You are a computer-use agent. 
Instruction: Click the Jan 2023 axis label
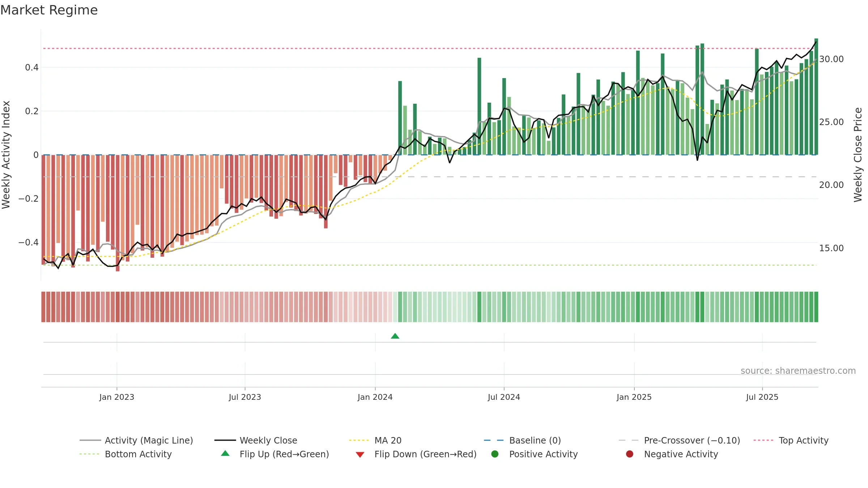(x=117, y=397)
